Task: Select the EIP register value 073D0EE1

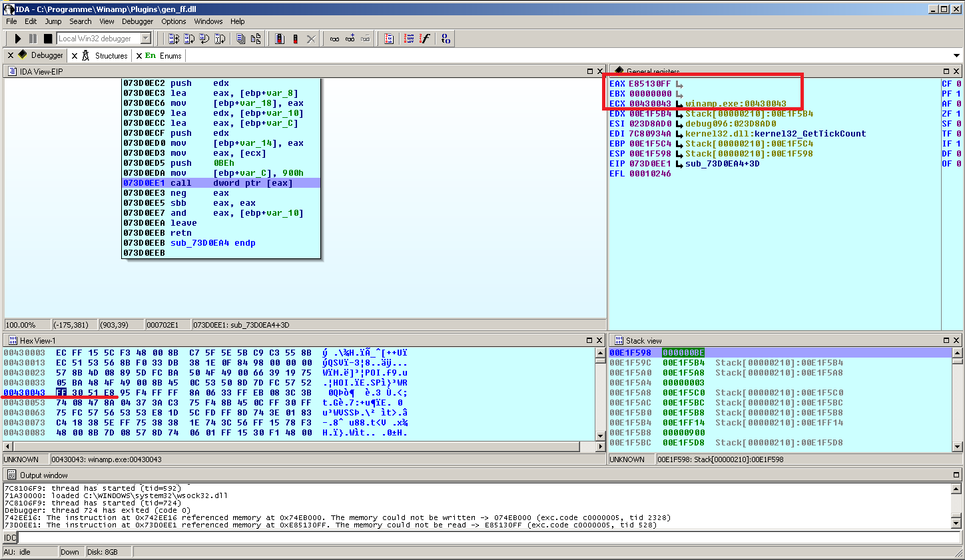Action: [x=650, y=164]
